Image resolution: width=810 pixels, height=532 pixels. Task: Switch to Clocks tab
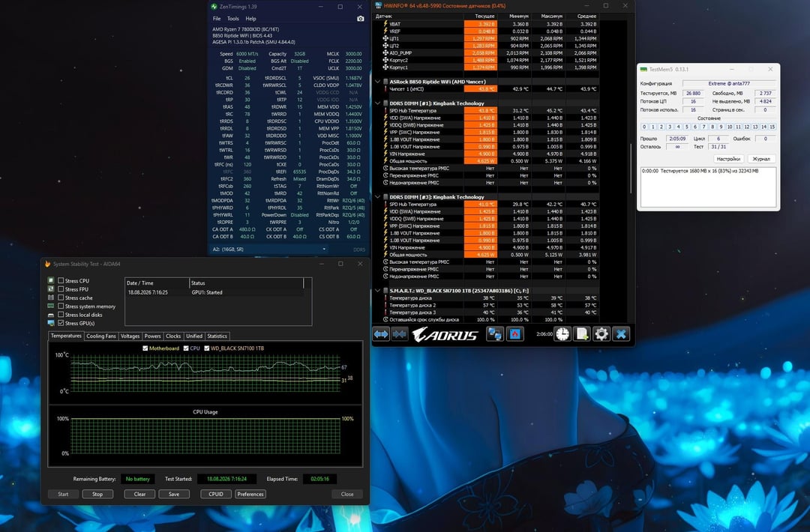pos(173,336)
